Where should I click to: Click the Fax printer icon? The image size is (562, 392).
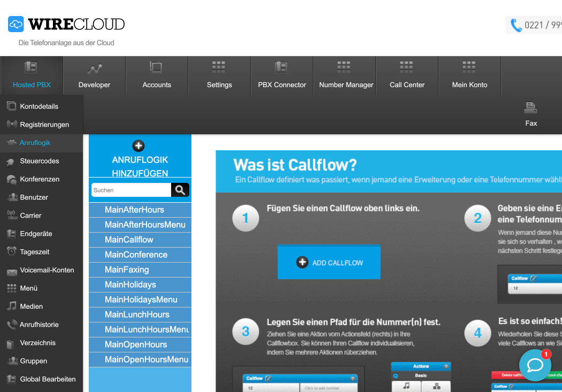coord(530,108)
